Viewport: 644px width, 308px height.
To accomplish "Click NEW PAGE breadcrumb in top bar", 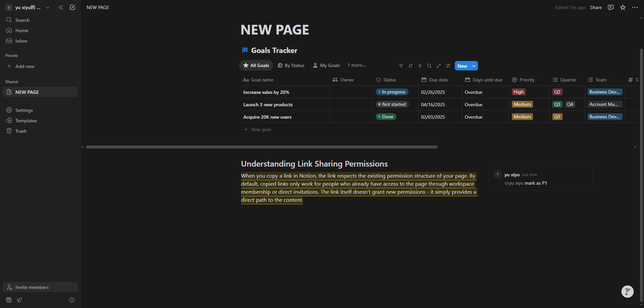I will click(98, 7).
